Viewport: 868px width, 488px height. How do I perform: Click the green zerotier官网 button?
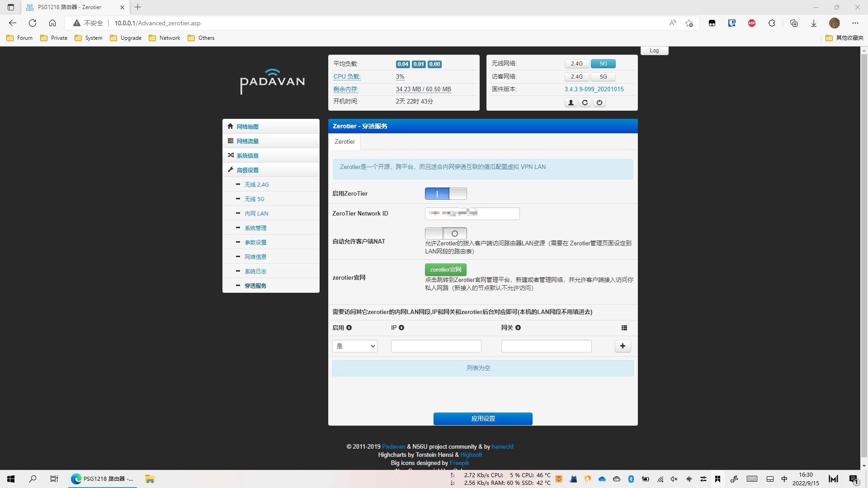445,270
